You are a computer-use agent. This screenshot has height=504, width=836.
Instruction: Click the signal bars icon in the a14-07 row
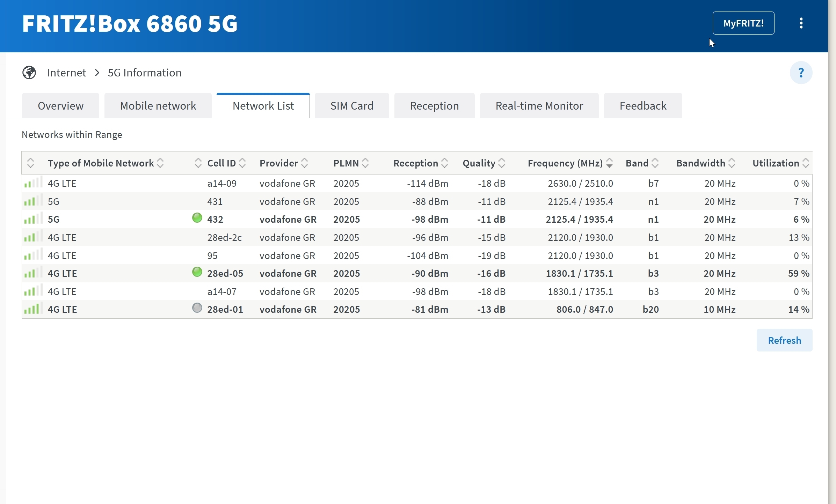coord(33,290)
